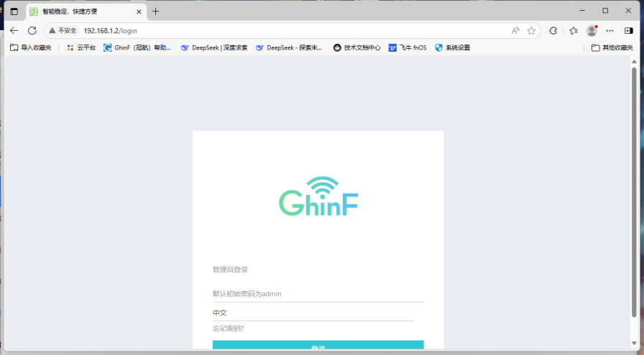This screenshot has height=355, width=644.
Task: Click the scrollbar up arrow
Action: pyautogui.click(x=634, y=62)
